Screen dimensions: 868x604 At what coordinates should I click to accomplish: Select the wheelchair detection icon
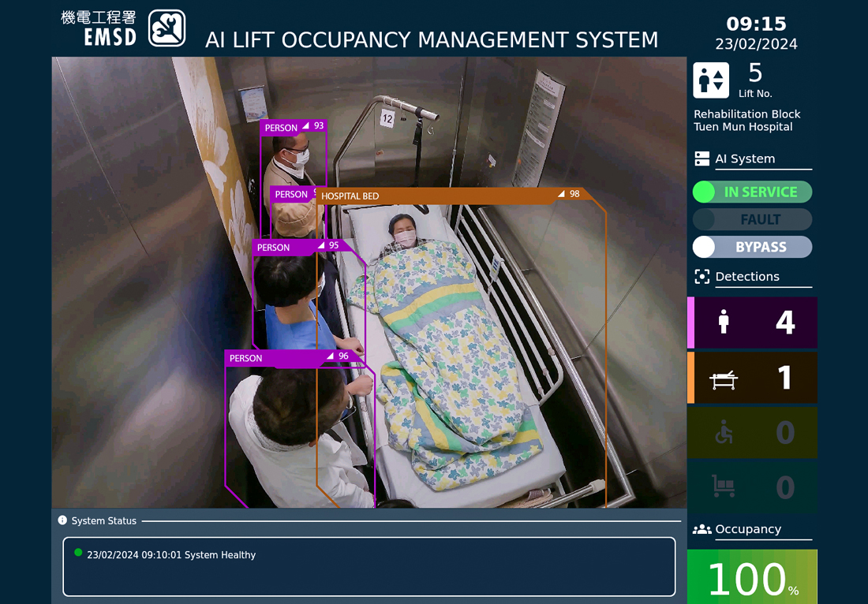pyautogui.click(x=724, y=432)
